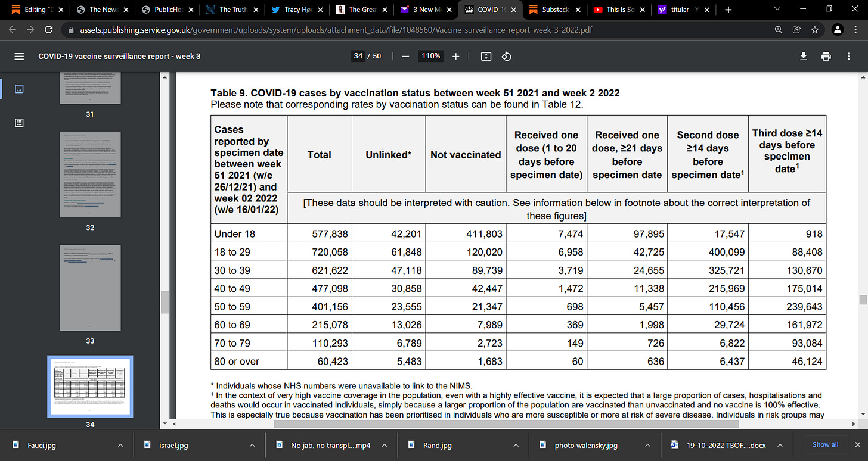Image resolution: width=868 pixels, height=461 pixels.
Task: Rotate the PDF counterclockwise
Action: click(506, 56)
